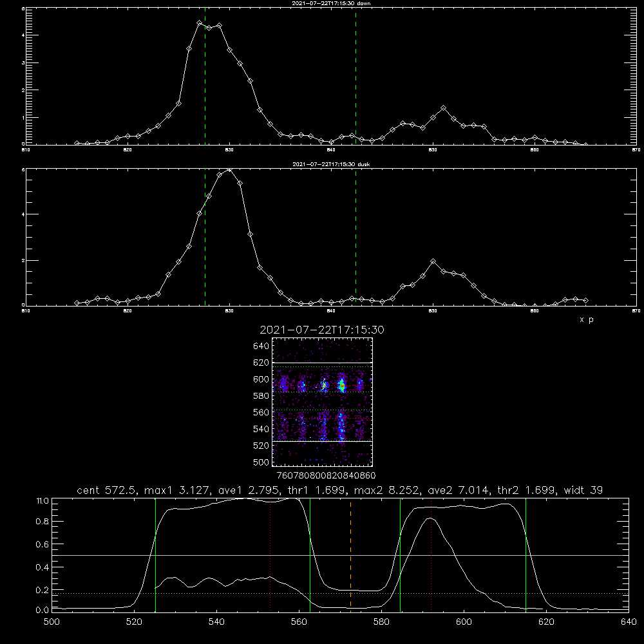Select the 'max1 3.127' statistic text
This screenshot has width=644, height=644.
175,490
